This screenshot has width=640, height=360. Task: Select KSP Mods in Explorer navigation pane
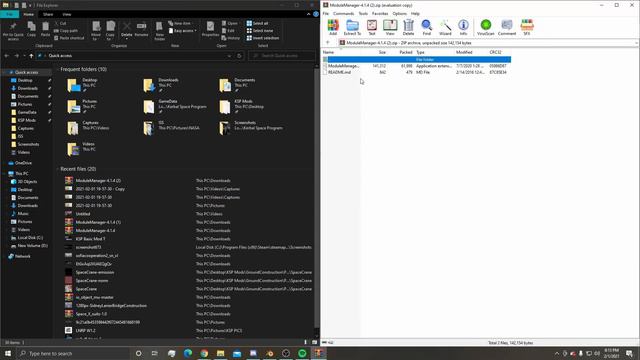point(27,120)
